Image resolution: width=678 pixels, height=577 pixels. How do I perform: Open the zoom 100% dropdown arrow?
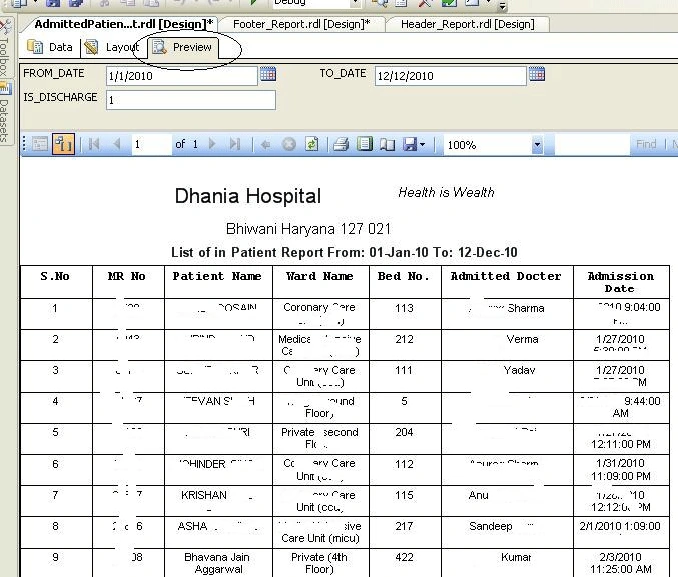(537, 144)
